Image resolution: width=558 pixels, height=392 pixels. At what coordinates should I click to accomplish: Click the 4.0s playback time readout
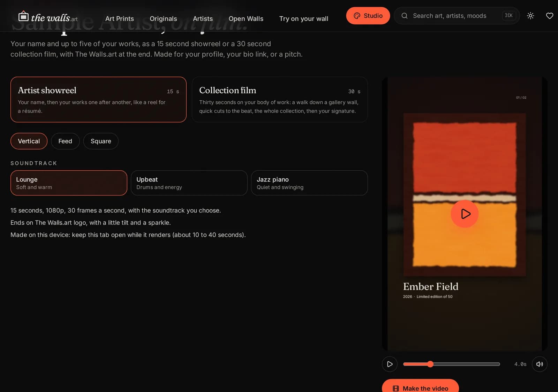(x=520, y=364)
